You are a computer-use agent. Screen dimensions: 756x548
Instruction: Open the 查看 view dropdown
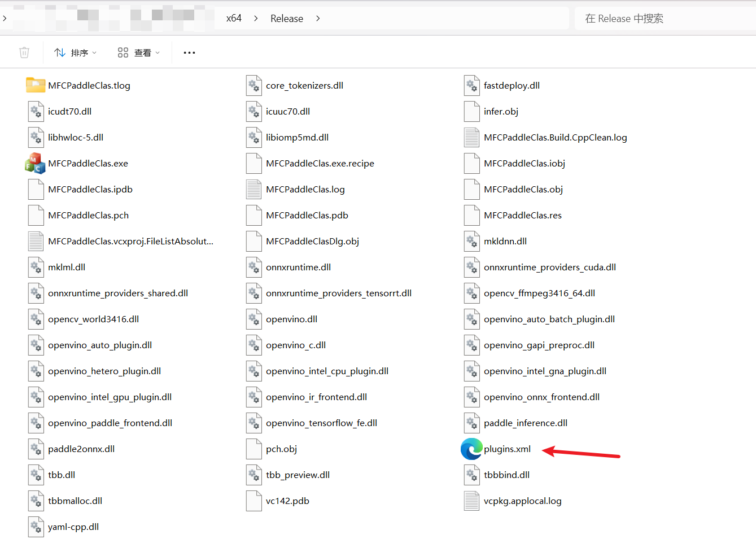click(139, 52)
